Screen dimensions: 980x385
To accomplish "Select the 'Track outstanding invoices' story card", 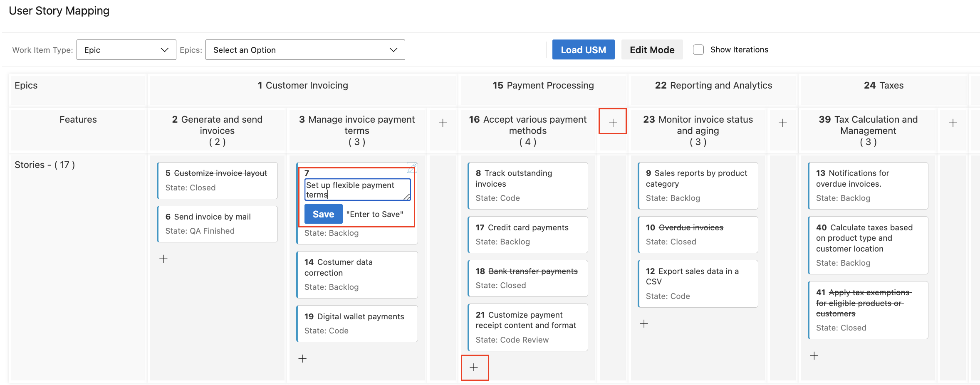I will (527, 185).
